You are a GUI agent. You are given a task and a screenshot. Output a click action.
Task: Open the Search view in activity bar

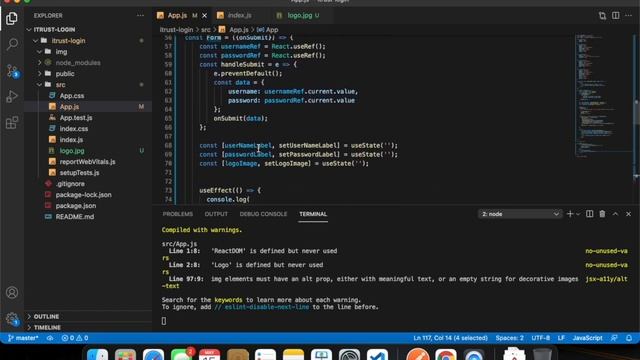[12, 44]
